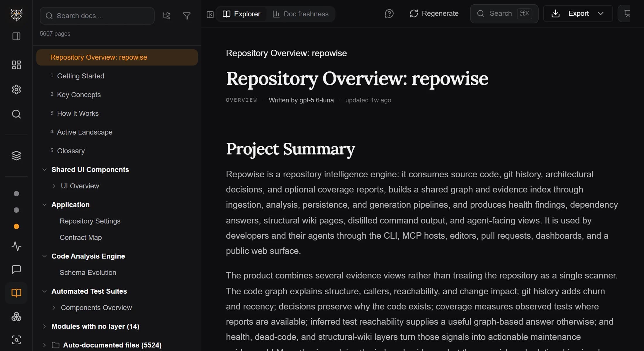Collapse the docs panel with sidebar icon
This screenshot has width=644, height=351.
(x=210, y=14)
